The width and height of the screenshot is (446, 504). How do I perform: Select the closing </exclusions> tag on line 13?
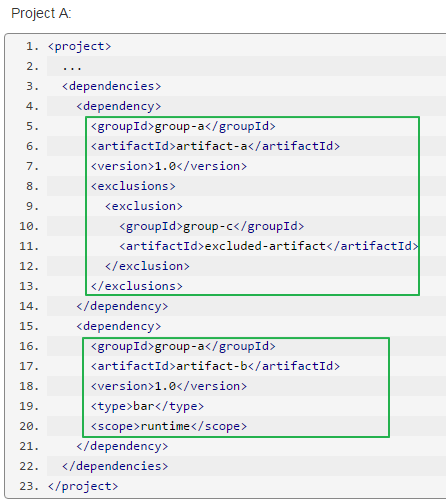137,286
